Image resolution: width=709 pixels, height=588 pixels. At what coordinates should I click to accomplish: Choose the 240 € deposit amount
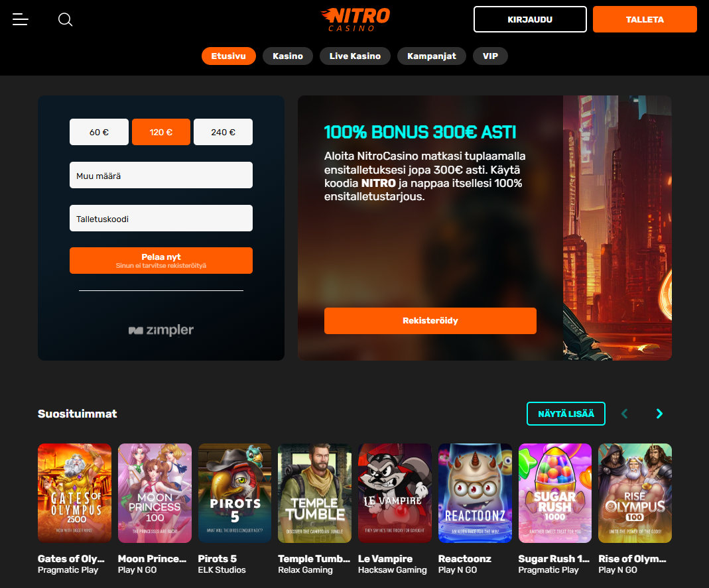[x=223, y=132]
